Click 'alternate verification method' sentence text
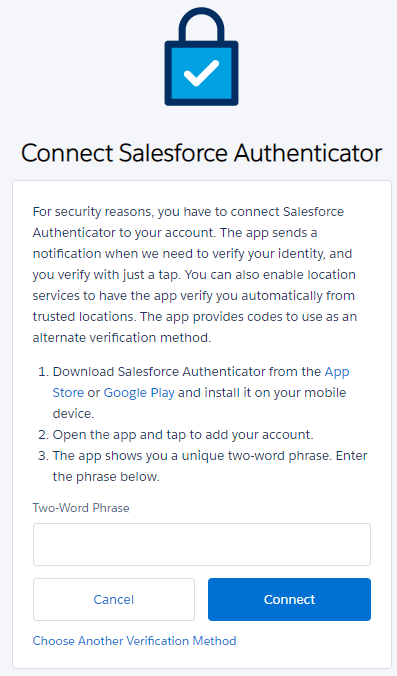397x676 pixels. tap(122, 338)
